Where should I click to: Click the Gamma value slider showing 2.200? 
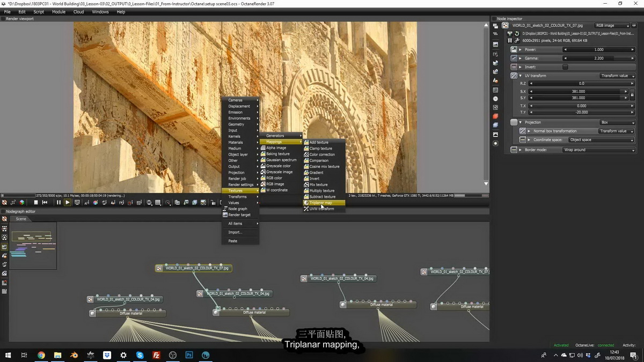pyautogui.click(x=599, y=58)
